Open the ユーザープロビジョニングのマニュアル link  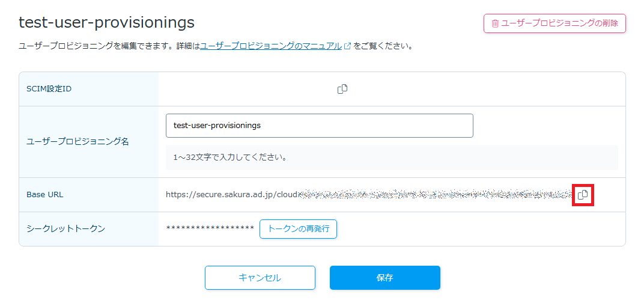pos(271,46)
